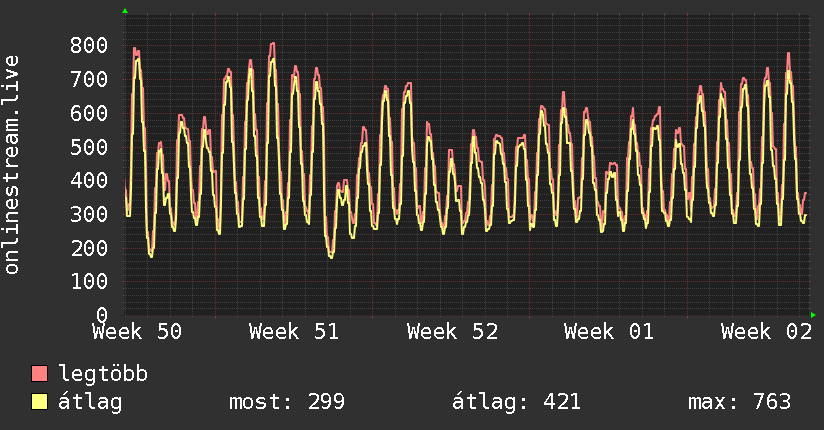This screenshot has width=824, height=430.
Task: Click the 700 y-axis value
Action: (x=89, y=79)
